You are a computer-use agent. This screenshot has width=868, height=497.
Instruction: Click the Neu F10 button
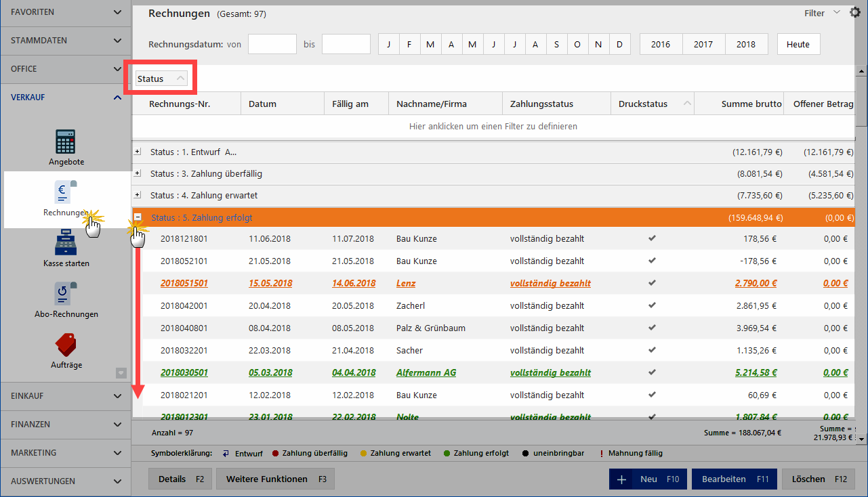tap(648, 479)
